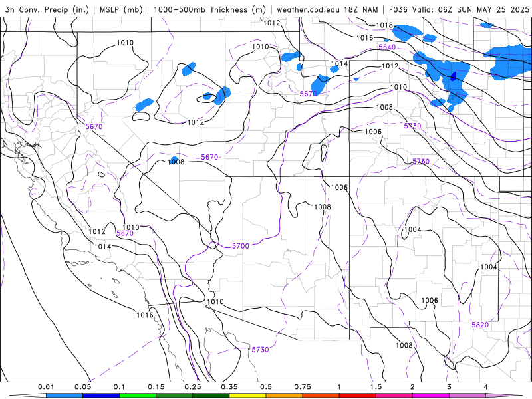The image size is (532, 399).
Task: Click the purple '5640' thickness label
Action: click(x=387, y=47)
